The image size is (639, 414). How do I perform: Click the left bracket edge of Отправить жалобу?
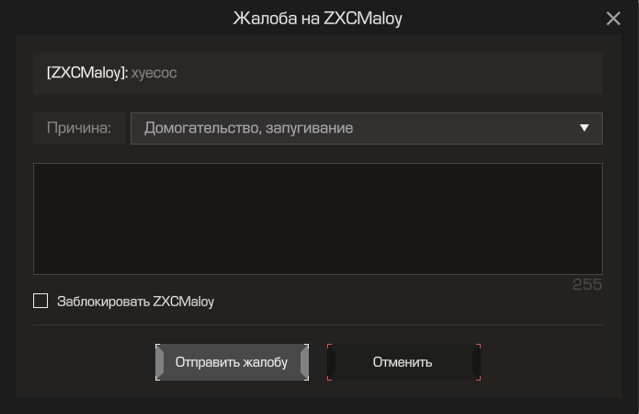[159, 362]
